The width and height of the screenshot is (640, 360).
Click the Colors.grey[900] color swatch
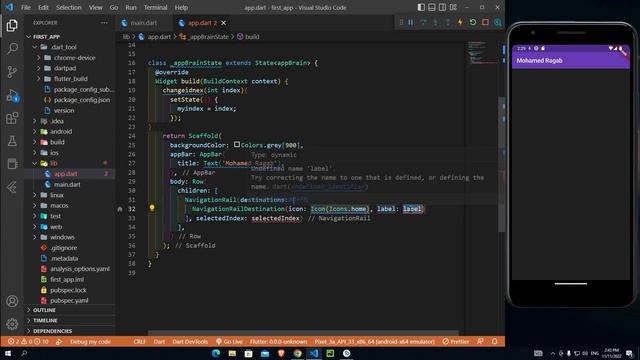tap(237, 144)
